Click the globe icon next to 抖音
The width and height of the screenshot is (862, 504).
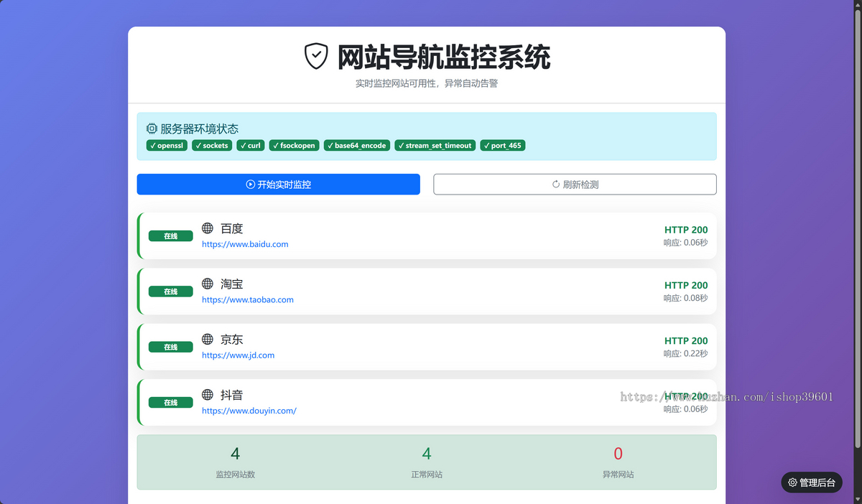coord(208,394)
